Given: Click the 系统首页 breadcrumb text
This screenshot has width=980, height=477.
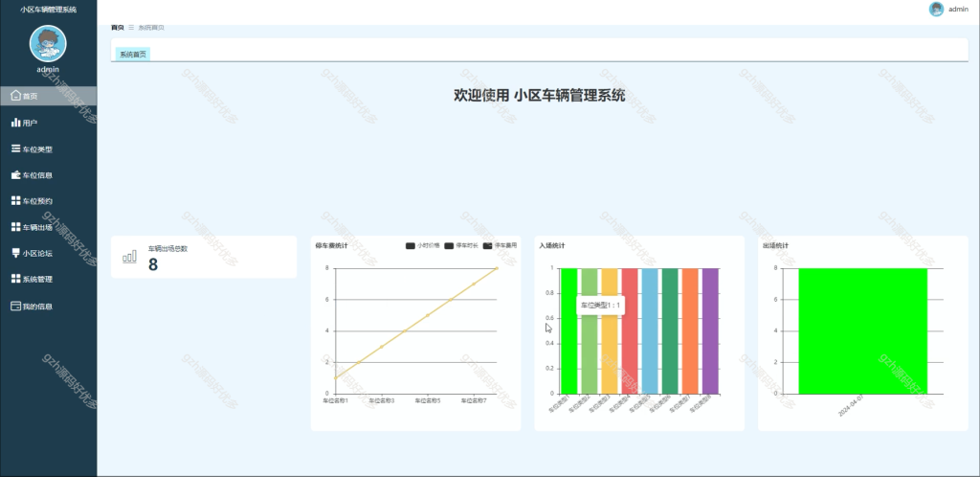Looking at the screenshot, I should tap(151, 28).
